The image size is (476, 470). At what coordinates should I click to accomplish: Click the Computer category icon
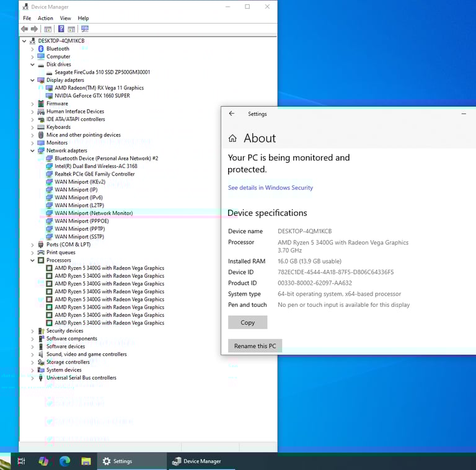(41, 56)
